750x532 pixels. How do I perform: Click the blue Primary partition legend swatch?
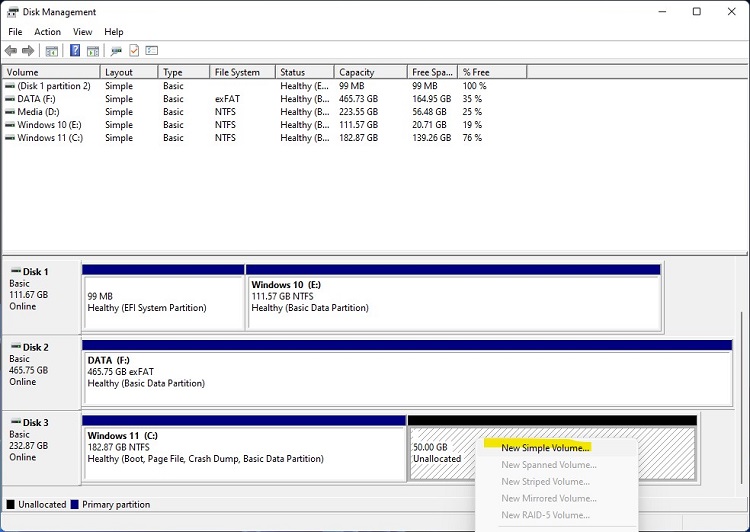pyautogui.click(x=75, y=504)
